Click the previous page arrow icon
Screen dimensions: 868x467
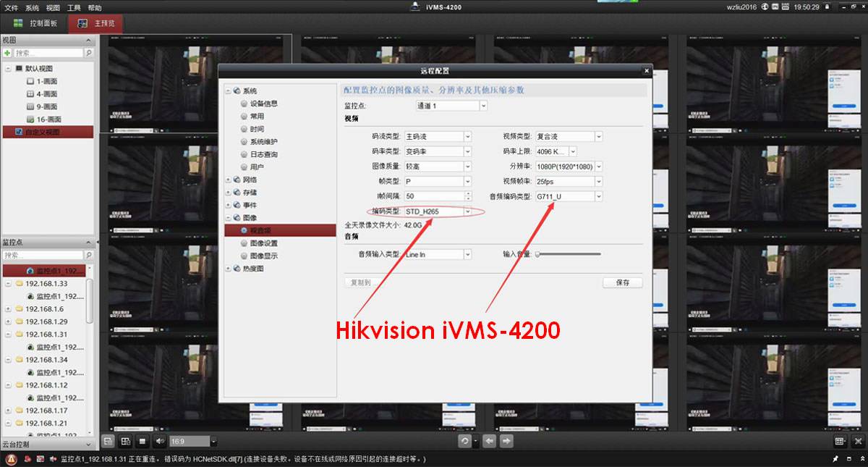[490, 441]
